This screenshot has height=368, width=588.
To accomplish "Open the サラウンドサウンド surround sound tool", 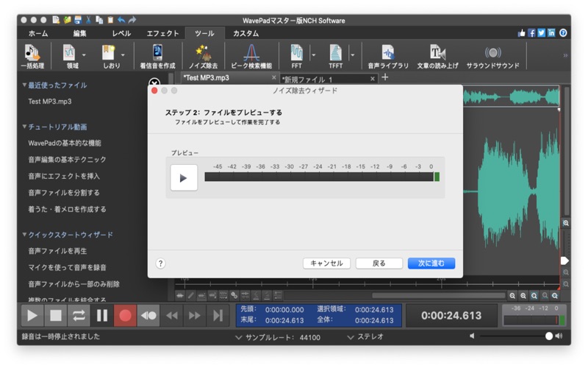I will point(492,57).
